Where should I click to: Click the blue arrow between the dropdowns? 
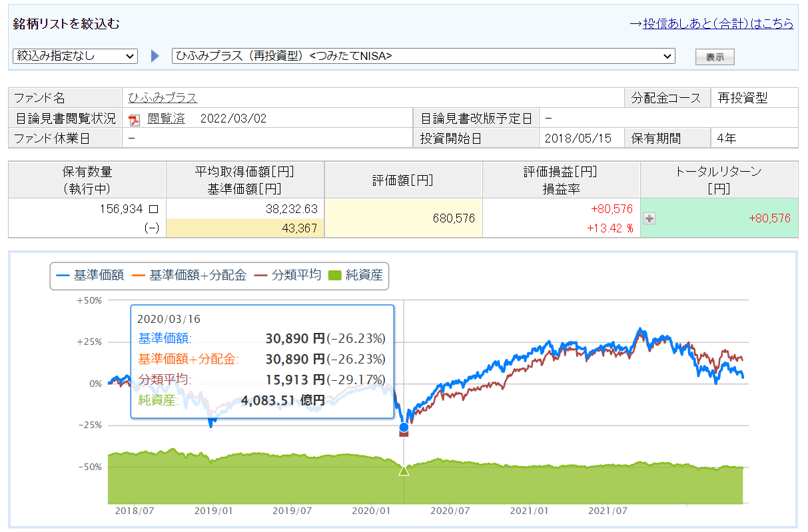(155, 57)
